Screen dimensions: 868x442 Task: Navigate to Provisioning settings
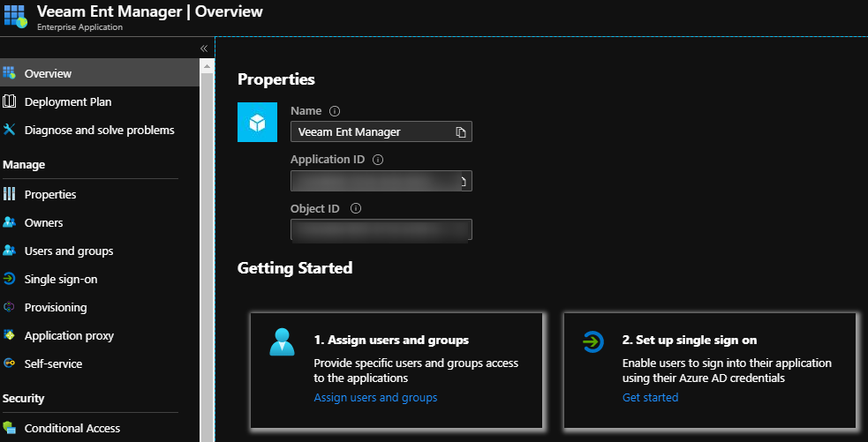tap(56, 307)
